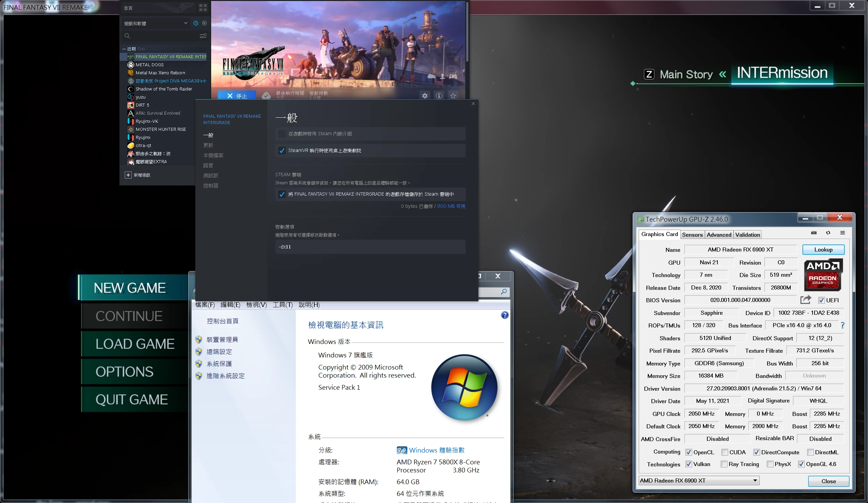
Task: Click the Lookup button in GPU-Z
Action: click(x=823, y=249)
